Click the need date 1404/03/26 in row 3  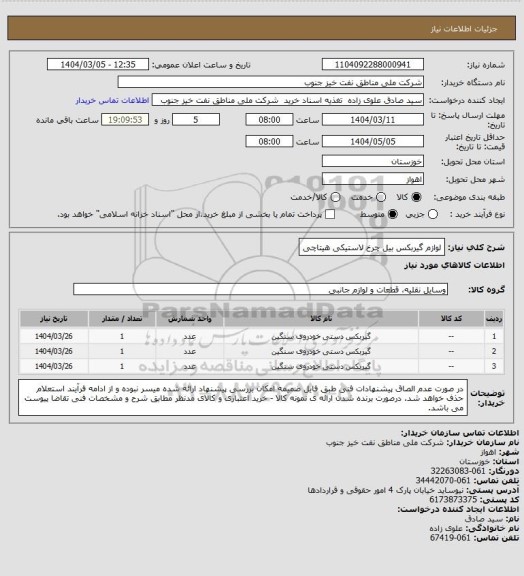(x=54, y=367)
